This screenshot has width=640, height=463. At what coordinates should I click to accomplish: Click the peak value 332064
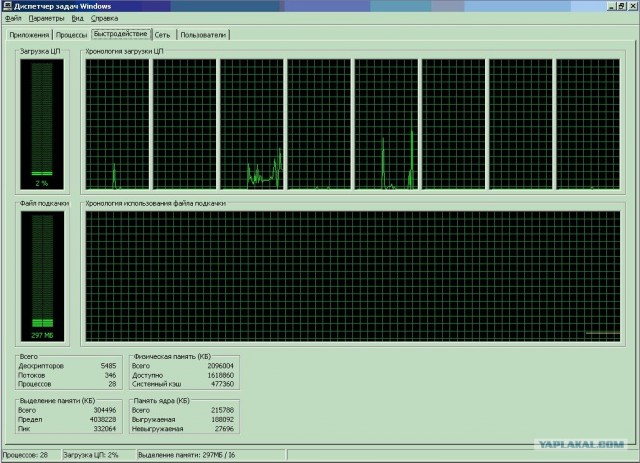[x=104, y=429]
